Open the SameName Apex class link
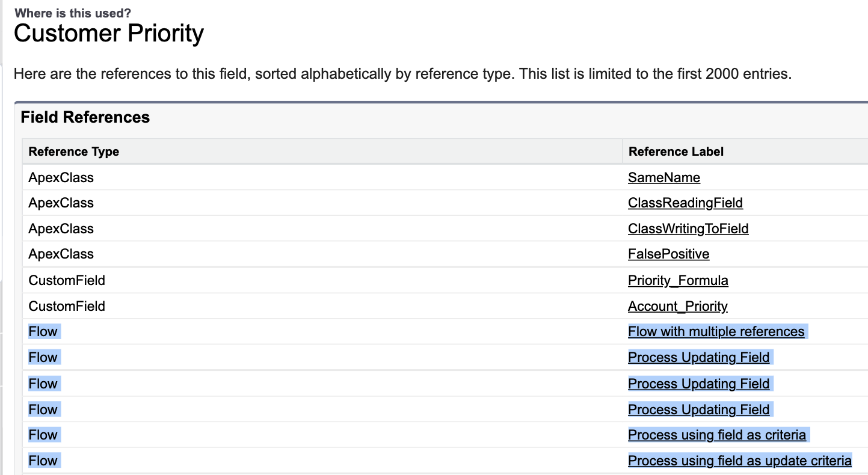This screenshot has width=868, height=475. click(x=663, y=177)
